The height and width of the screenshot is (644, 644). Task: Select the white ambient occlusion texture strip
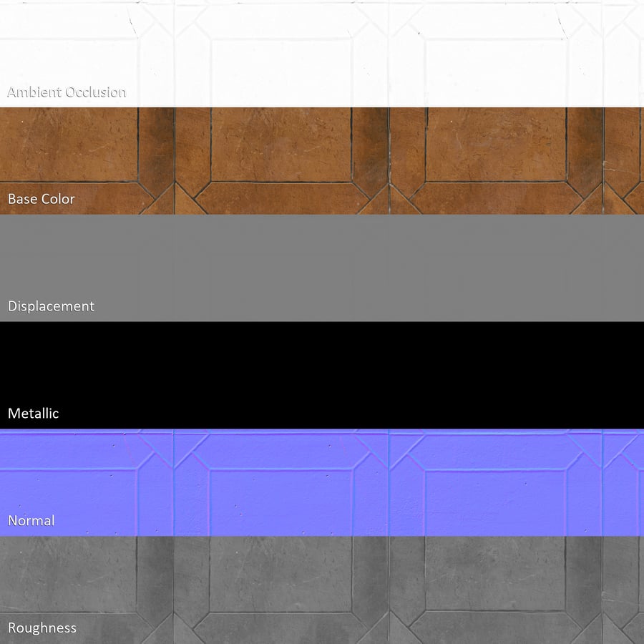[x=322, y=54]
